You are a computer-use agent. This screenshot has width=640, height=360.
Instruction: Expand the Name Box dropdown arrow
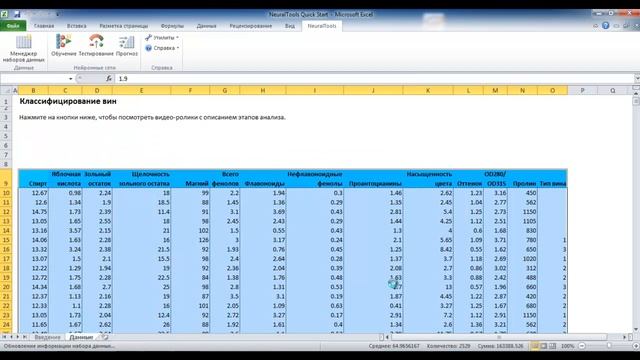pyautogui.click(x=71, y=78)
